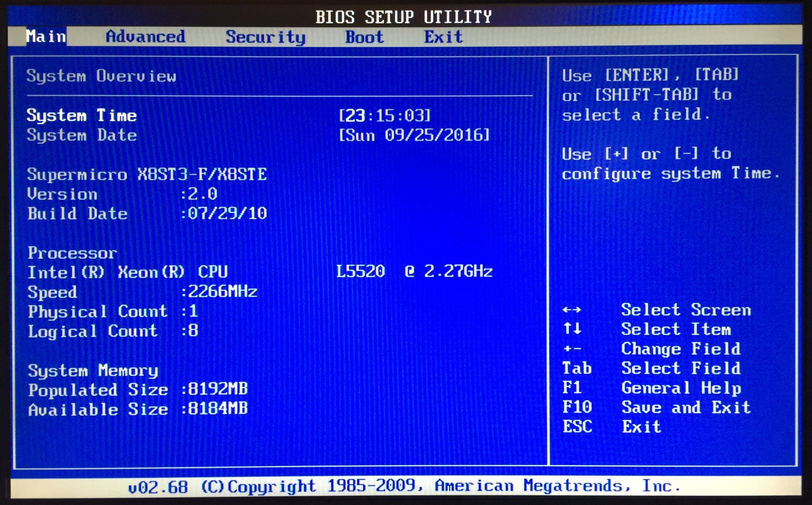
Task: Click the plus-minus Change Field symbol
Action: tap(572, 349)
